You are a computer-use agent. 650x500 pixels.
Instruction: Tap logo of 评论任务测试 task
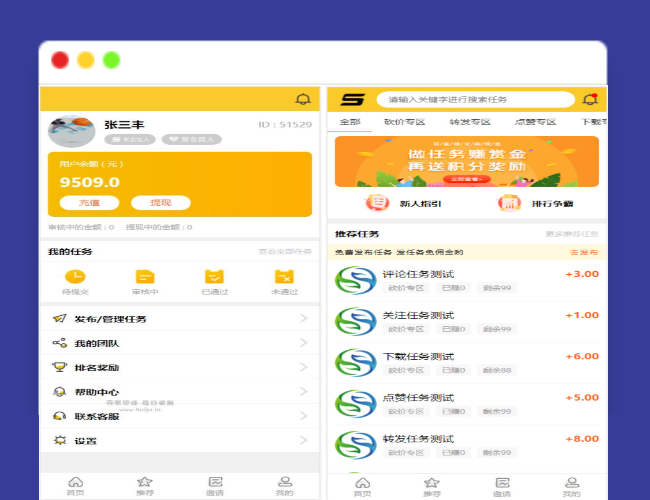(356, 280)
